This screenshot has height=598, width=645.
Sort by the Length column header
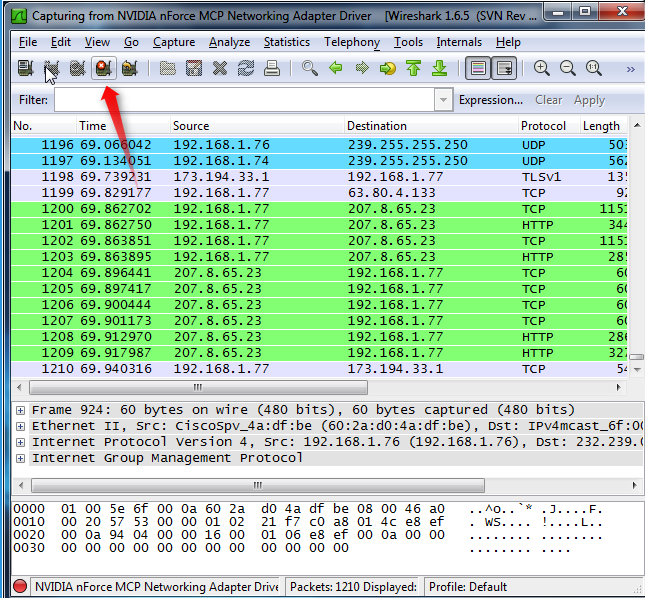[603, 126]
